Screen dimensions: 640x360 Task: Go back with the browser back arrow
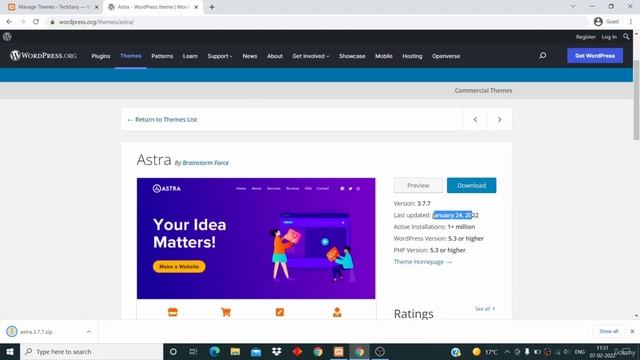click(x=9, y=22)
